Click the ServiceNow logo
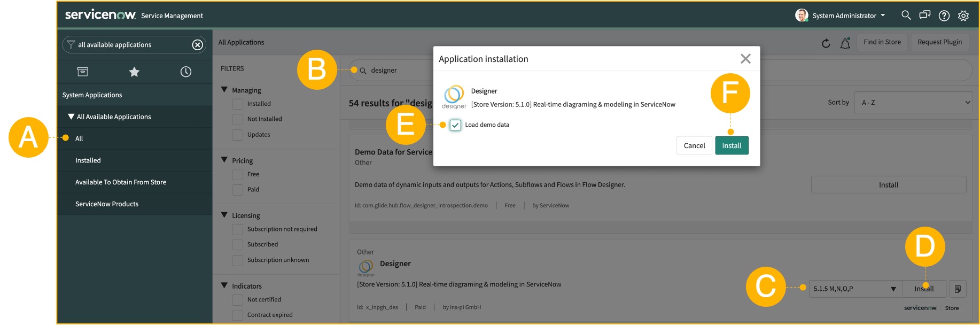Screen dimensions: 980x325 [x=100, y=14]
